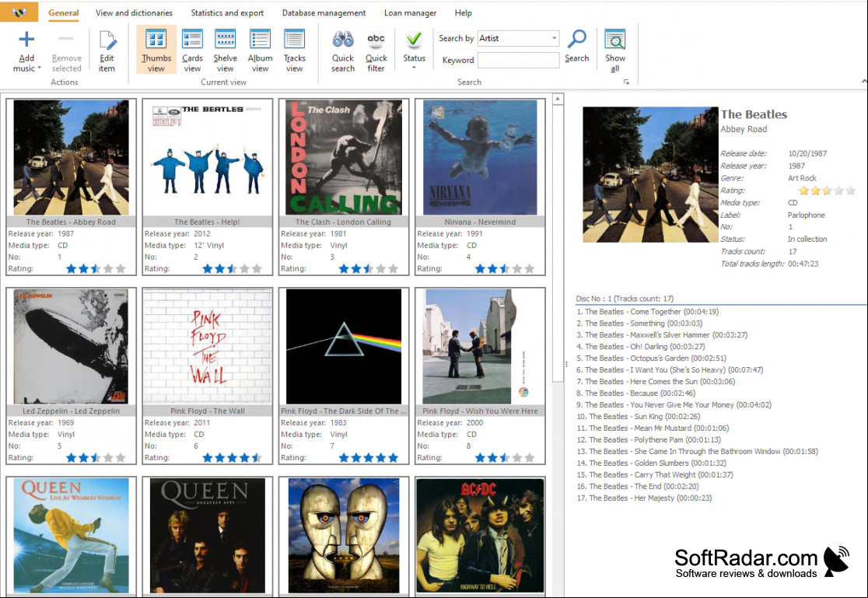Set Pink Floyd - The Wall rating stars

(x=232, y=458)
